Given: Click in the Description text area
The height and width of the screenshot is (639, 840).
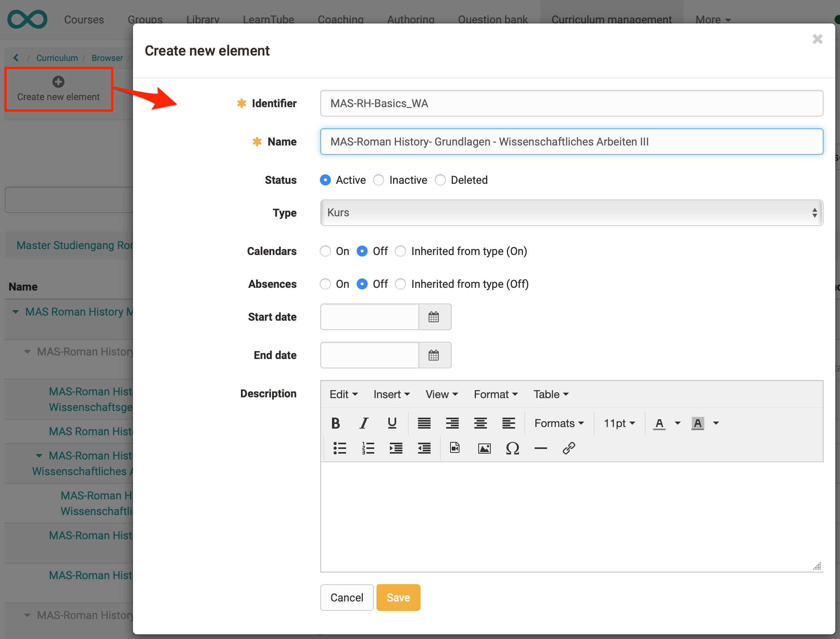Looking at the screenshot, I should 572,516.
